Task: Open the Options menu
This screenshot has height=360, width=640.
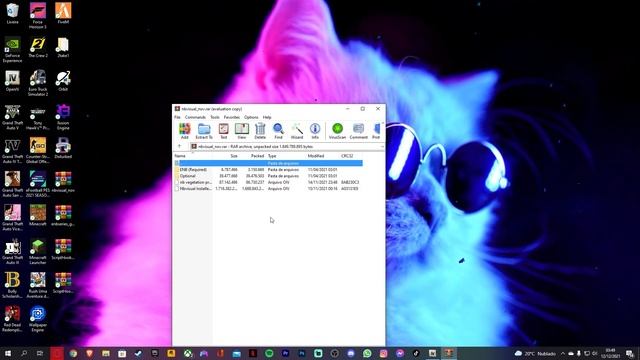Action: (251, 117)
